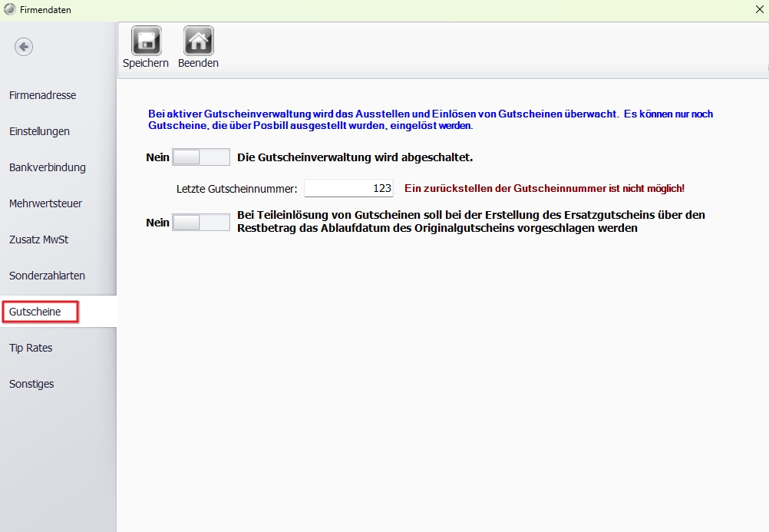The width and height of the screenshot is (769, 532).
Task: Click the 'Letzte Gutscheinnummer:' label
Action: (237, 189)
